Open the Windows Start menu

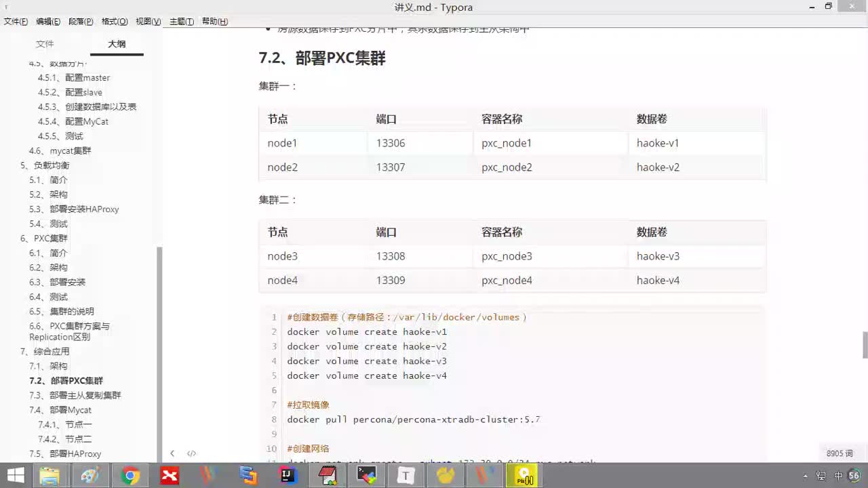15,476
